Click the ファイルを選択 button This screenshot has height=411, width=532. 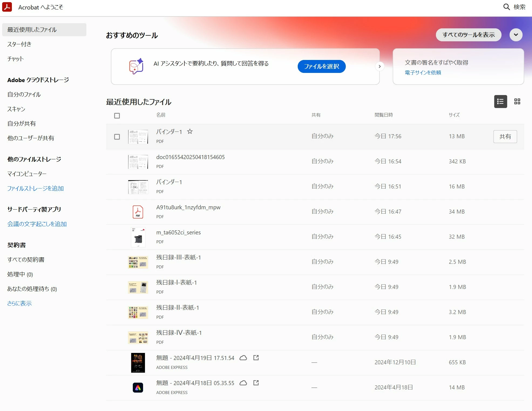coord(321,66)
